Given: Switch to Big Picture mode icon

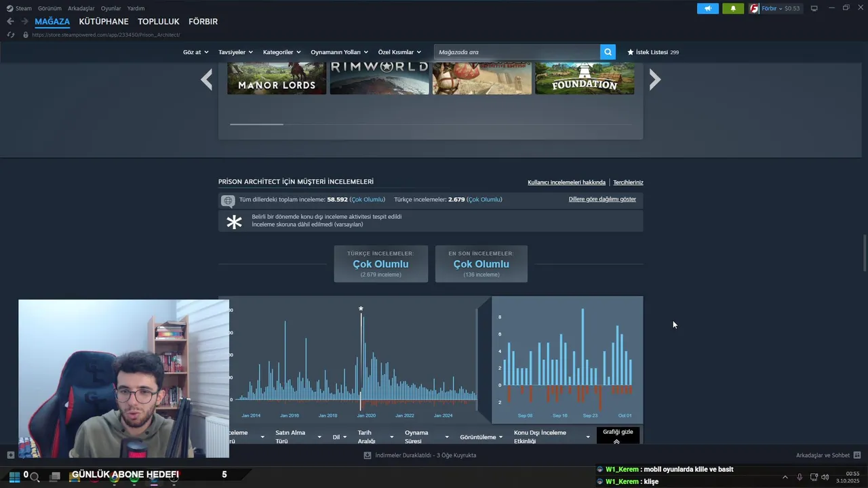Looking at the screenshot, I should (814, 8).
